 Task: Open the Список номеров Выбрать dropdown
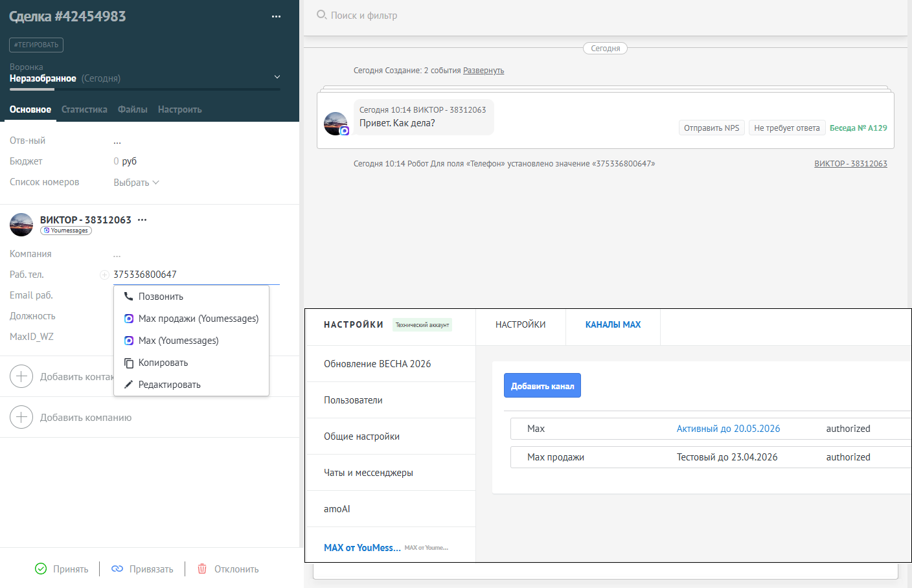(x=136, y=183)
